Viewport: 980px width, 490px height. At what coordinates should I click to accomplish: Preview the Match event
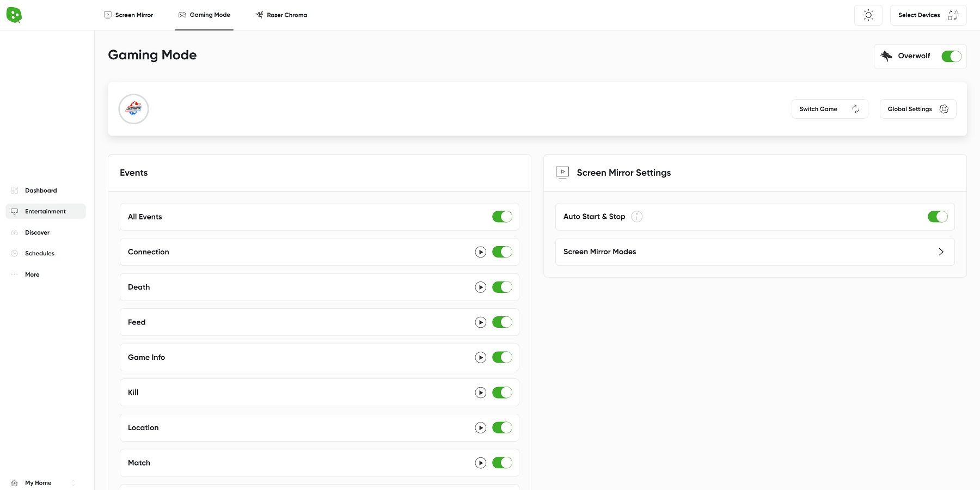coord(480,463)
